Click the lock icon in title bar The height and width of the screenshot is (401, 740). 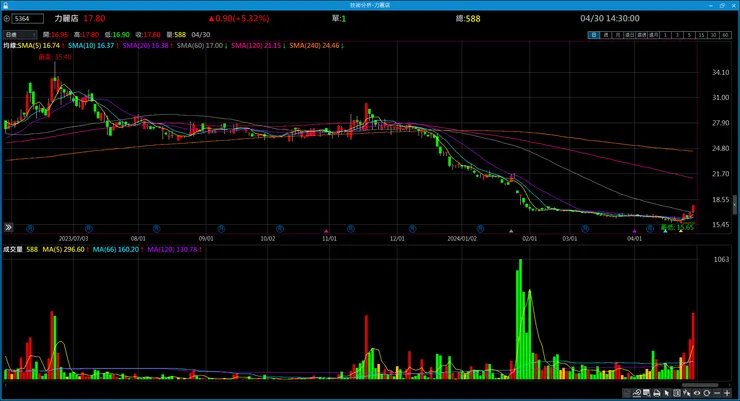5,5
